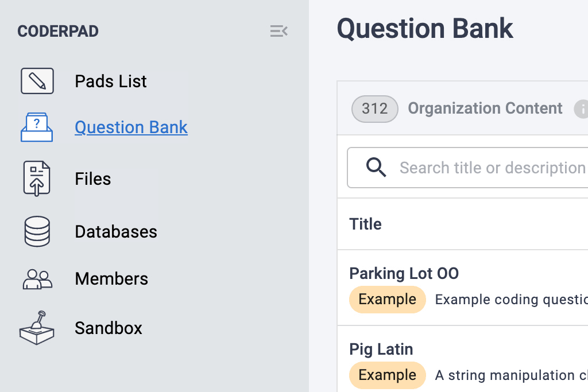
Task: Open the Question Bank link
Action: tap(131, 127)
